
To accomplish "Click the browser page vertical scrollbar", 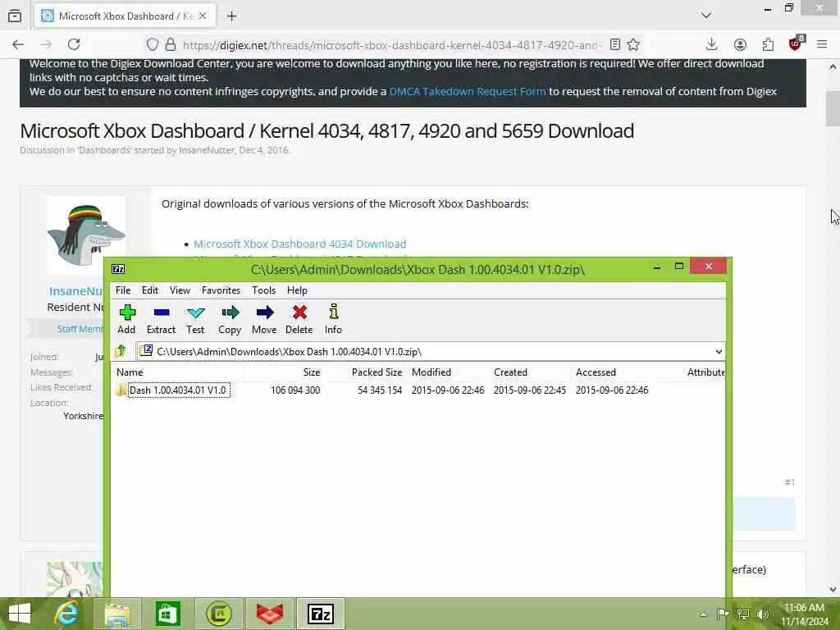I will coord(833,107).
